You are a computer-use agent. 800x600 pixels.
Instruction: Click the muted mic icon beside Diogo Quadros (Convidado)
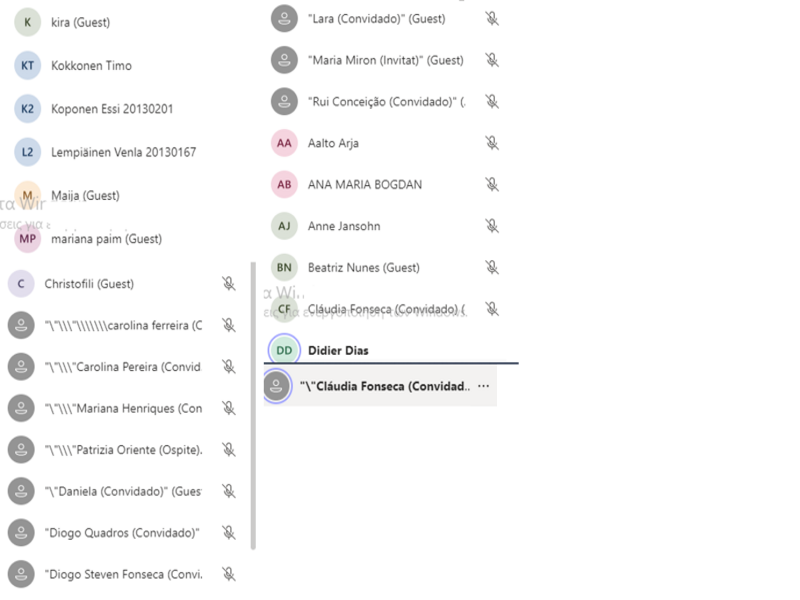point(229,533)
